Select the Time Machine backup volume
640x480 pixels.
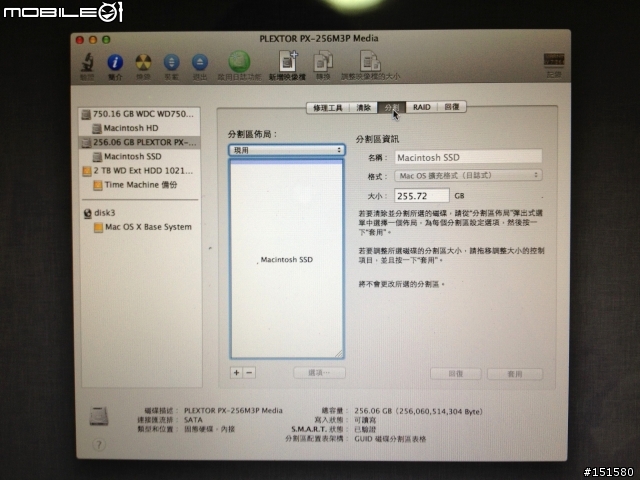point(140,185)
